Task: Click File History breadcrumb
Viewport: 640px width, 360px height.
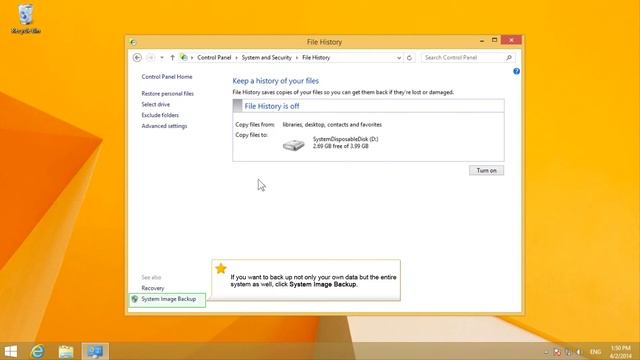Action: tap(316, 58)
